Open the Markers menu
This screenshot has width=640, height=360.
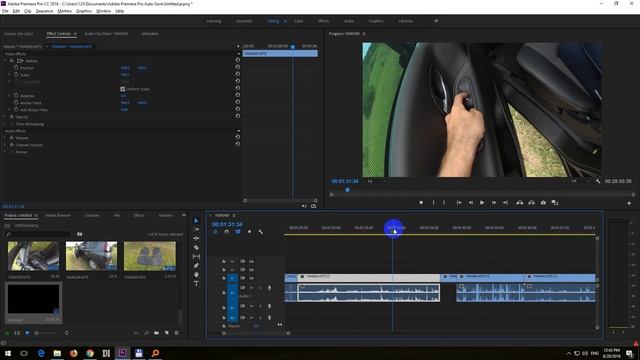point(64,11)
